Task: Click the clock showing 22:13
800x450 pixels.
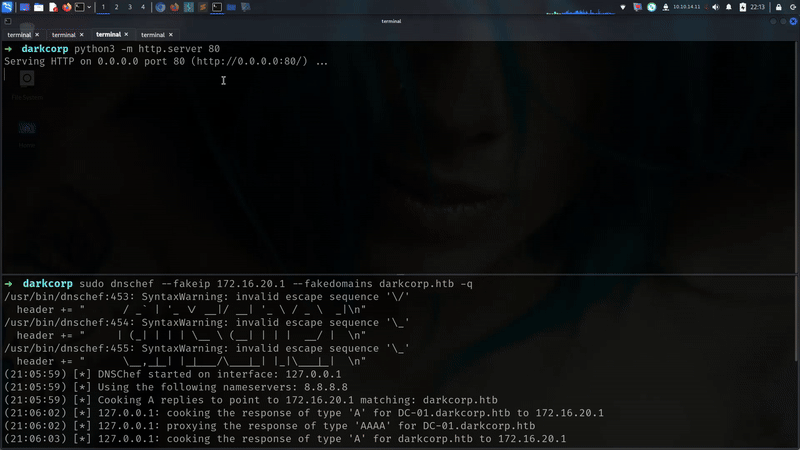Action: [x=758, y=7]
